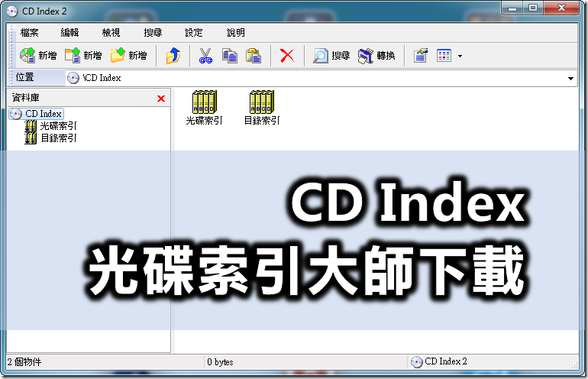
Task: Select CD Index root tree node
Action: tap(37, 114)
